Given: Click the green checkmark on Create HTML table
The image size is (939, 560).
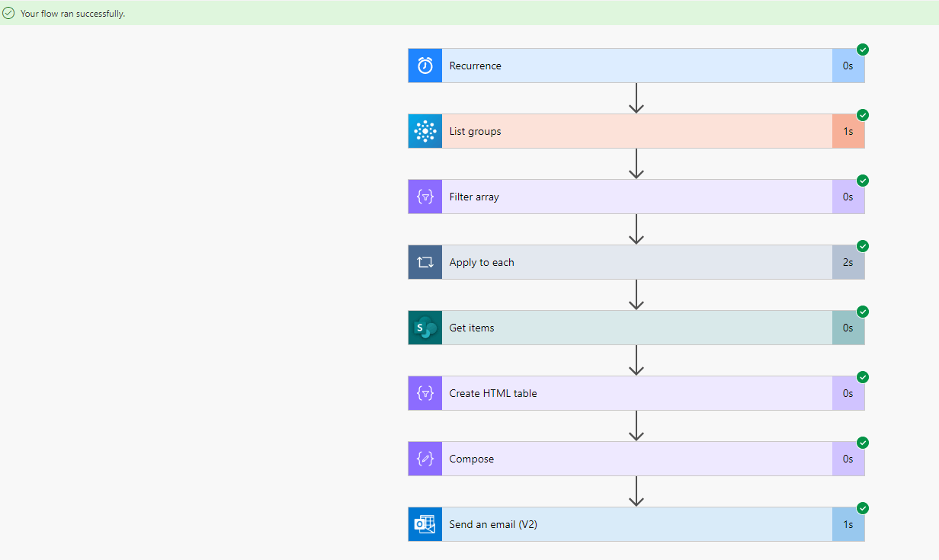Looking at the screenshot, I should click(863, 377).
